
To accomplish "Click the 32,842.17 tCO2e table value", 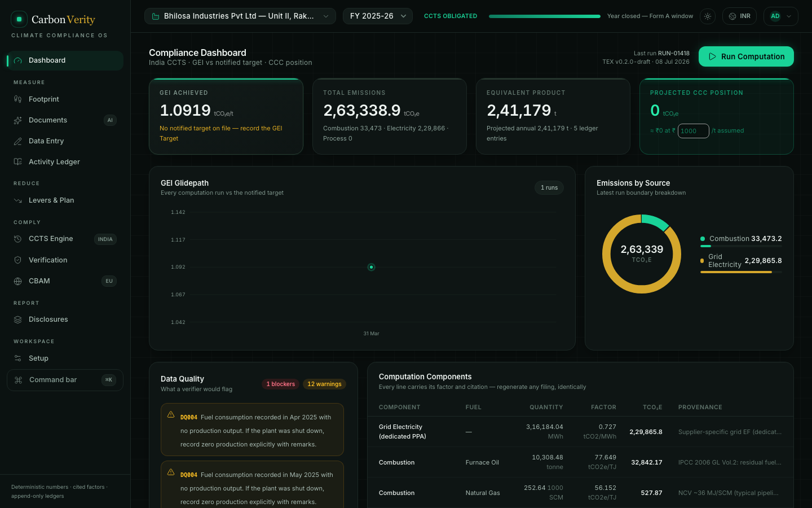I will [x=647, y=462].
